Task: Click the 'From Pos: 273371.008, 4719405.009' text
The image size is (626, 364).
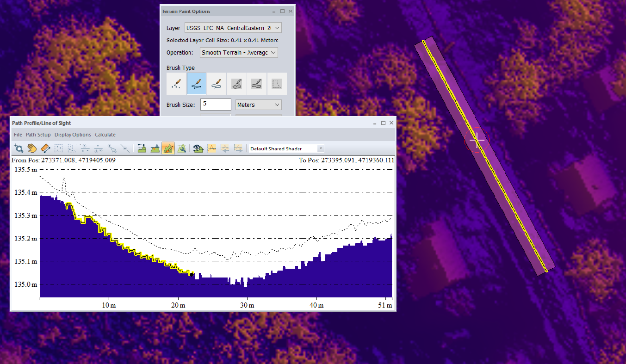Action: pos(63,160)
